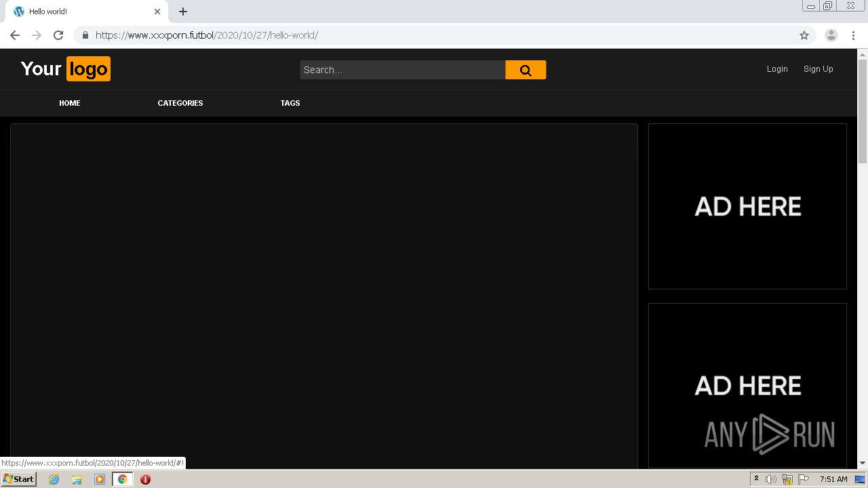Click the Action Center flag icon
The width and height of the screenshot is (868, 488).
click(804, 479)
